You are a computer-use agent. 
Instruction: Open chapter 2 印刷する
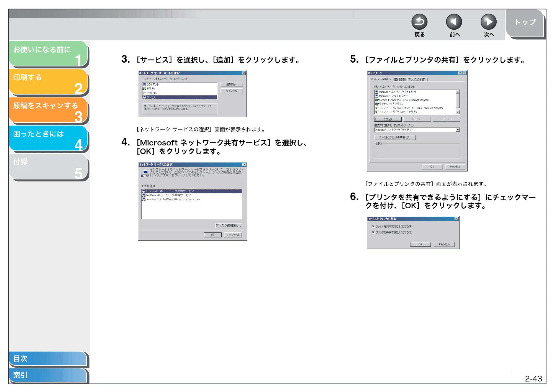click(x=48, y=82)
